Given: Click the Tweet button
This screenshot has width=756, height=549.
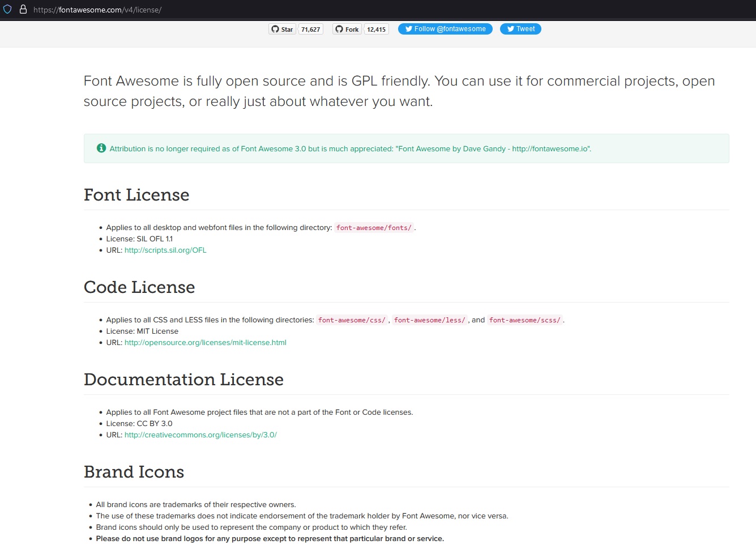Looking at the screenshot, I should pos(520,29).
